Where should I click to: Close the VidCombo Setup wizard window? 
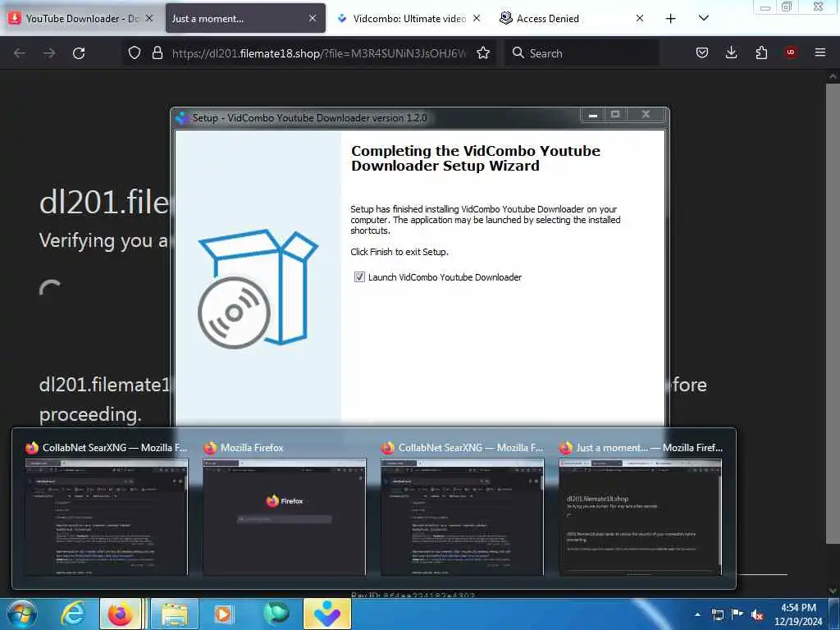point(646,114)
